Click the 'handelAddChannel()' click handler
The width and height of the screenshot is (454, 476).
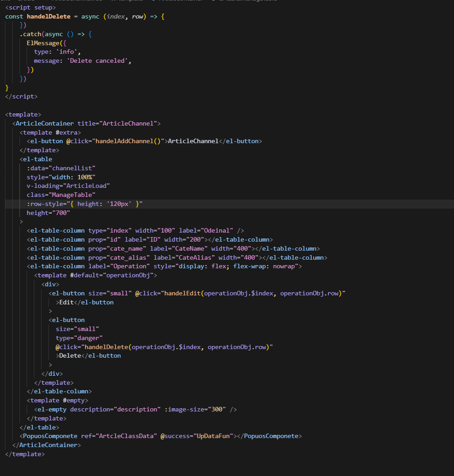[128, 141]
